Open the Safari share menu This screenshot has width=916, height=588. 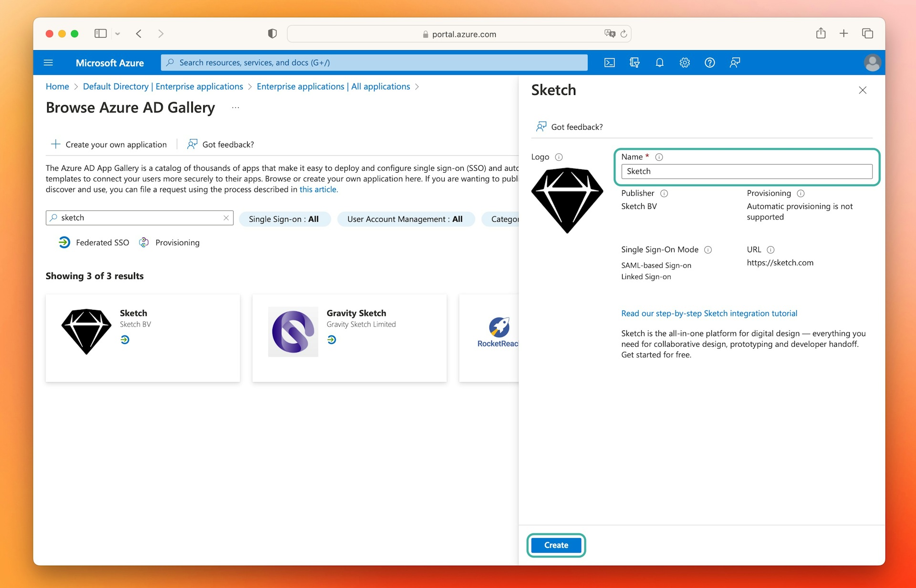pyautogui.click(x=821, y=33)
